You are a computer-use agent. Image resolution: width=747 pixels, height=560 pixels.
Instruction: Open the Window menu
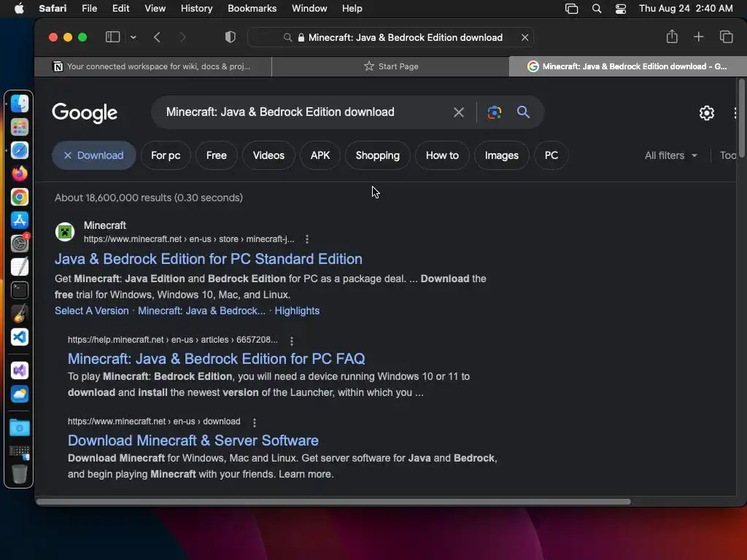[309, 9]
